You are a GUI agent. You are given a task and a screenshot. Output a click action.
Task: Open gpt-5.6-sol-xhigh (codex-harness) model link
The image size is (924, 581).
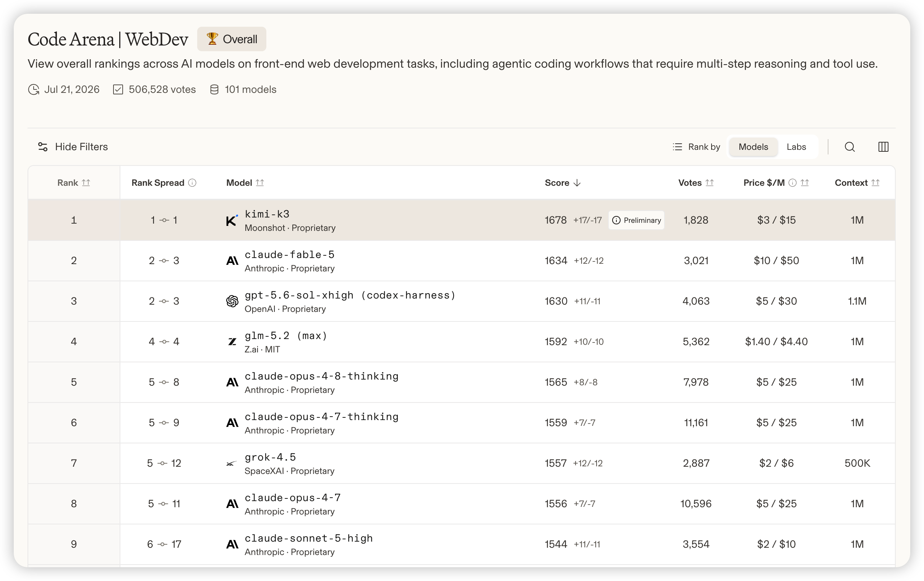350,295
